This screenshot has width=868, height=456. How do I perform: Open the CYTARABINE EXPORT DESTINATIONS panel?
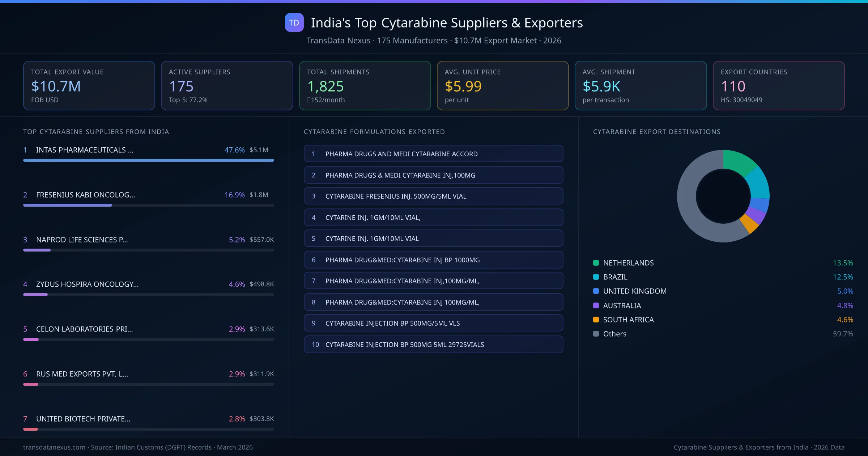pyautogui.click(x=658, y=132)
